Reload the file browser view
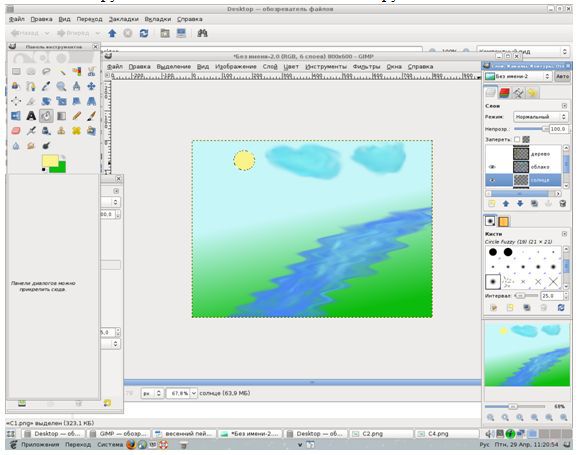 [144, 34]
